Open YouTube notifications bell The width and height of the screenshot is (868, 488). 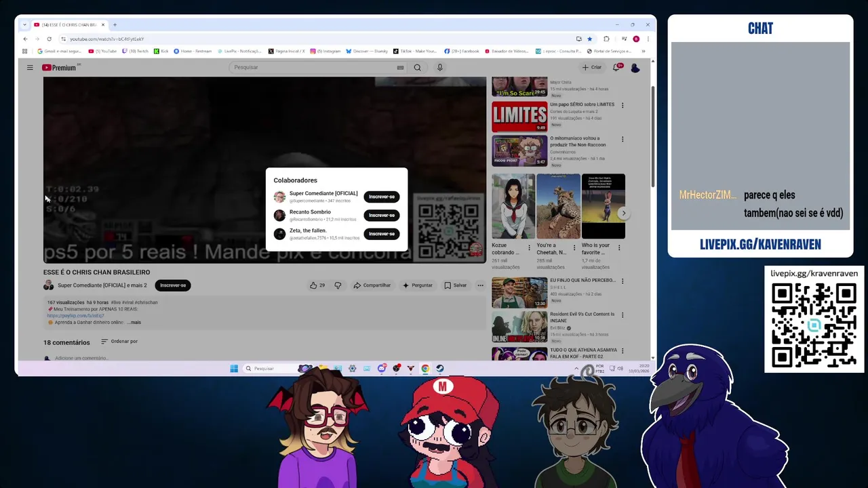tap(616, 67)
